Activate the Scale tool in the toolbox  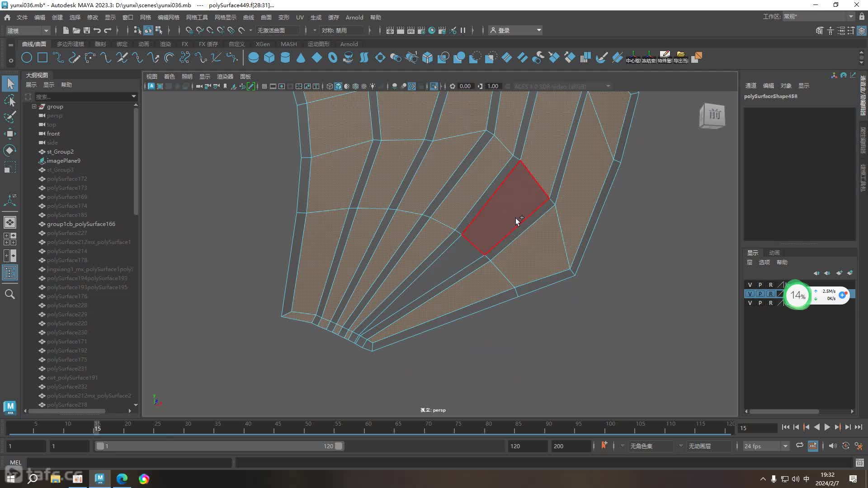click(10, 168)
